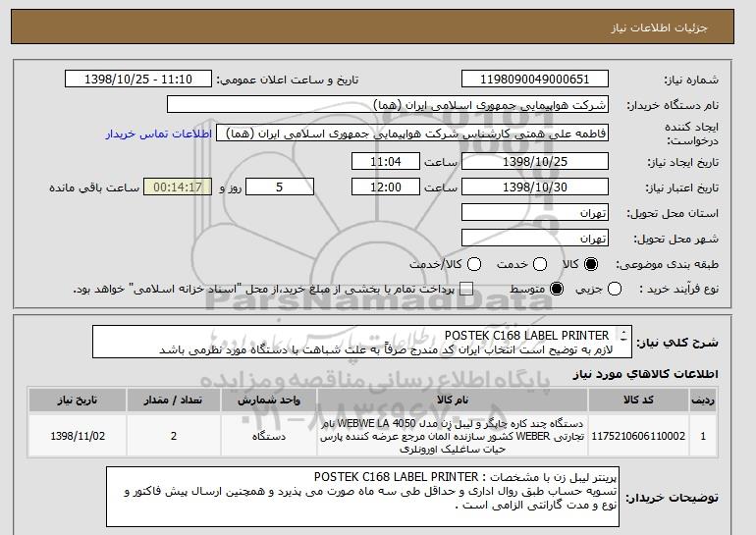This screenshot has height=535, width=756.
Task: Click the delivery province field تهران
Action: [535, 213]
